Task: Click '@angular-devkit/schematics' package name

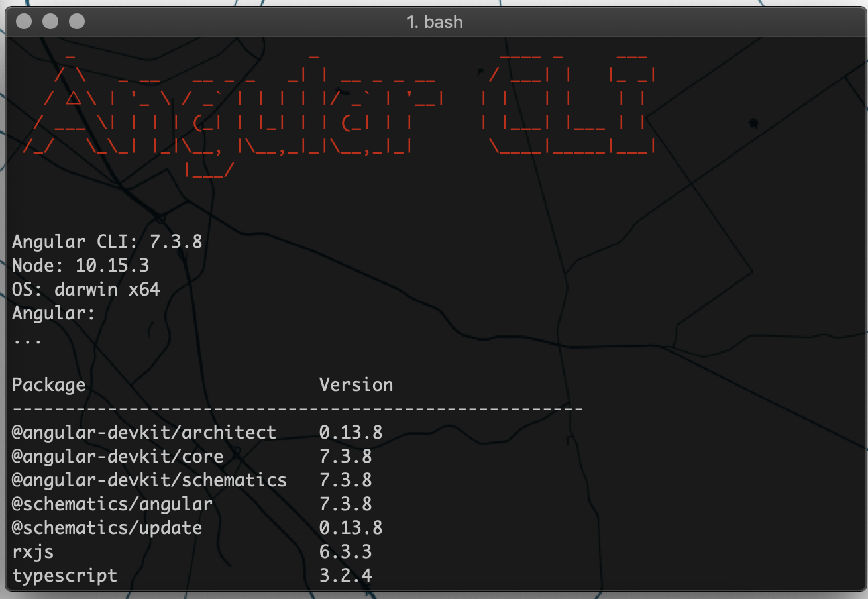Action: (150, 480)
